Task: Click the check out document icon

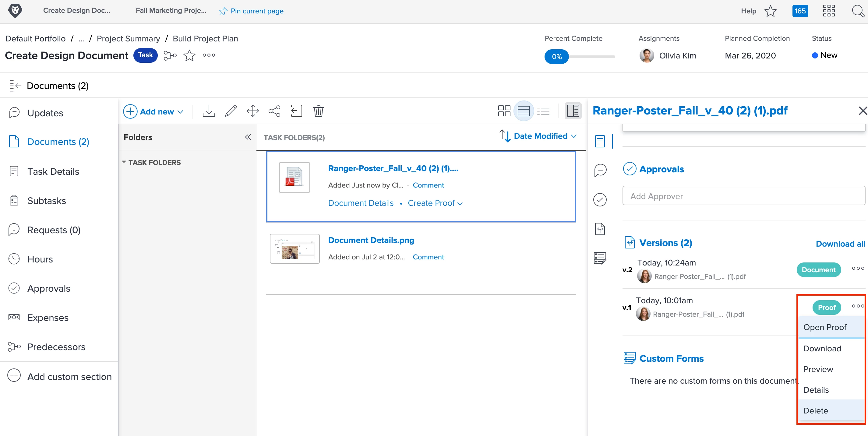Action: tap(296, 111)
